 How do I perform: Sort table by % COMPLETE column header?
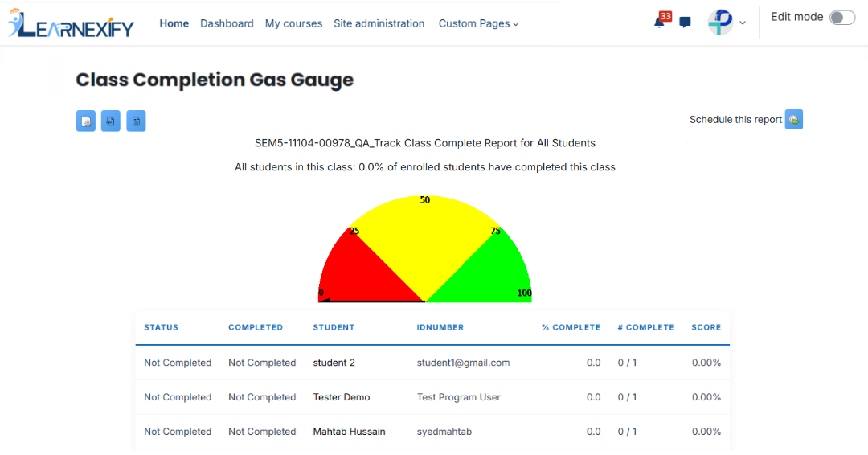click(x=571, y=327)
